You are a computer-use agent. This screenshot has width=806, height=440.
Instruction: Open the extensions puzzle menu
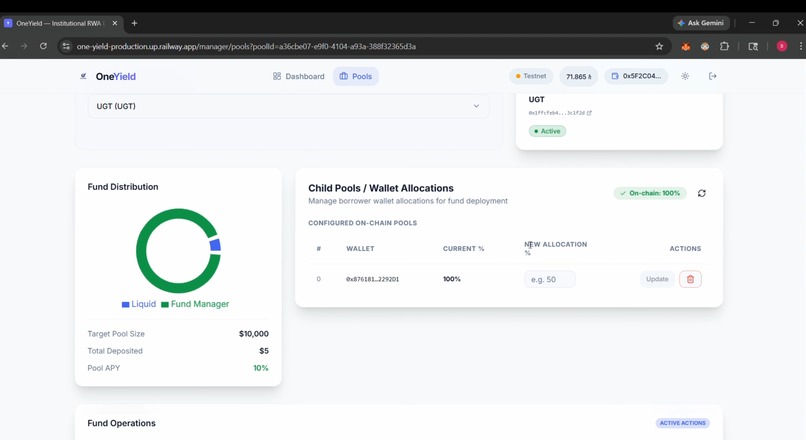point(724,46)
